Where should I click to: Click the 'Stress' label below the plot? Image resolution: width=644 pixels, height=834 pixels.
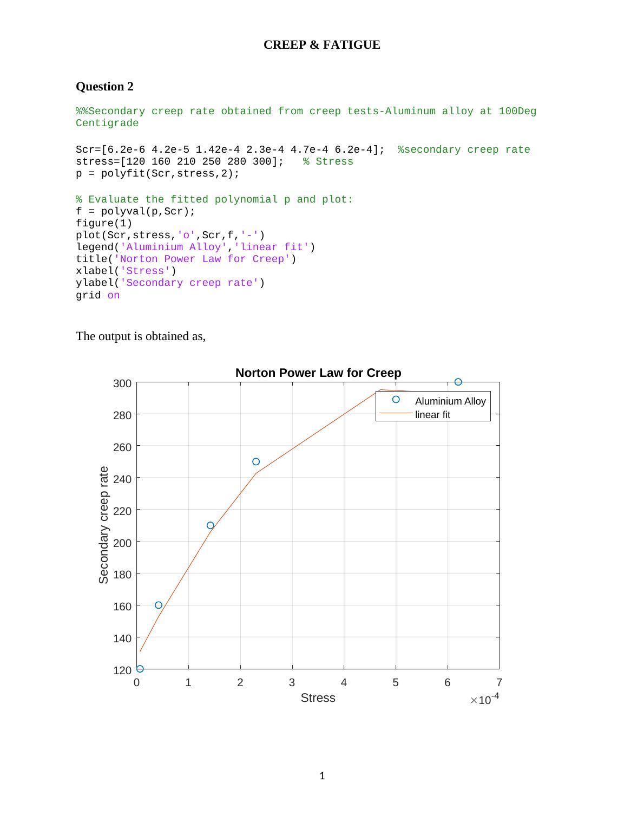(318, 698)
